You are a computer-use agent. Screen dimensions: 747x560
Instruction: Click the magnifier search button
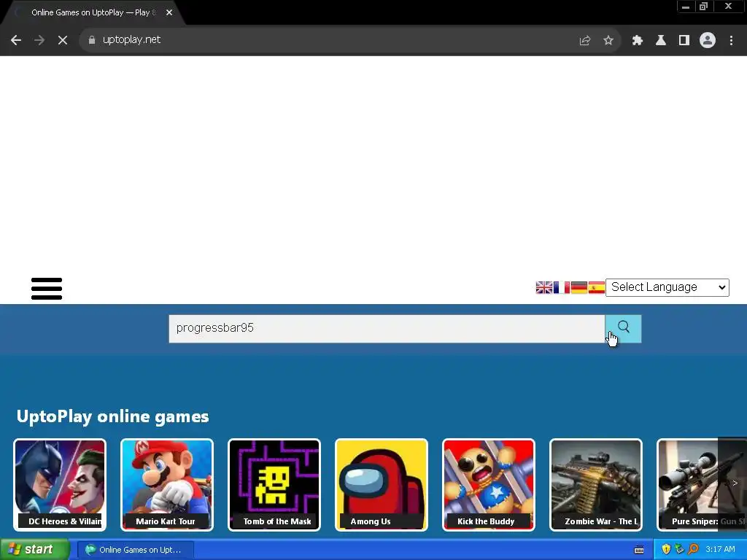(x=623, y=329)
